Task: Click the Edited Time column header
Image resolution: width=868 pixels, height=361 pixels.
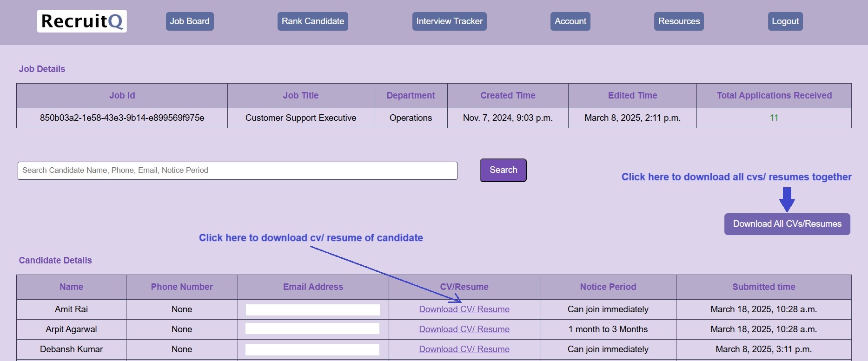Action: click(x=632, y=96)
